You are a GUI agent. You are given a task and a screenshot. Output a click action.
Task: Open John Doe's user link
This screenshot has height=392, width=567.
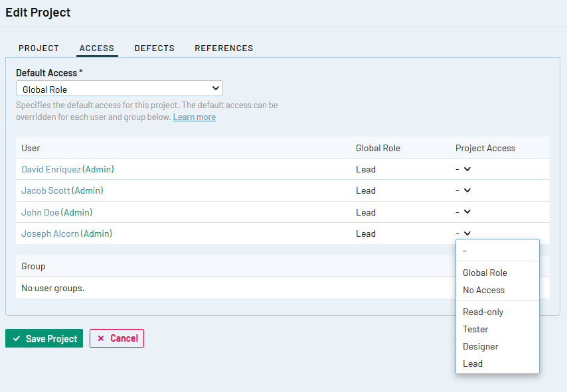coord(40,212)
